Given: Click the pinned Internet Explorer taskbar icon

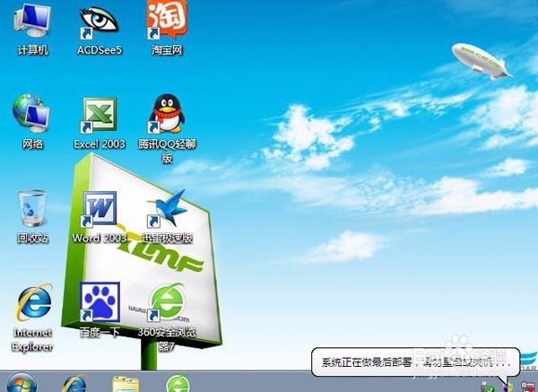Looking at the screenshot, I should pyautogui.click(x=74, y=383).
